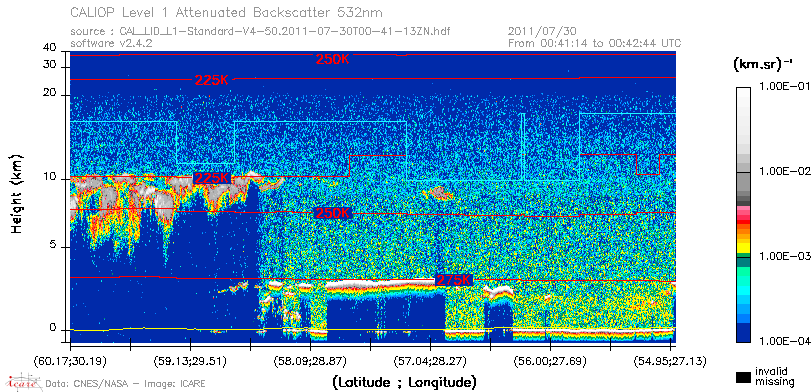Click the 'software v2.4.2' text

coord(111,43)
